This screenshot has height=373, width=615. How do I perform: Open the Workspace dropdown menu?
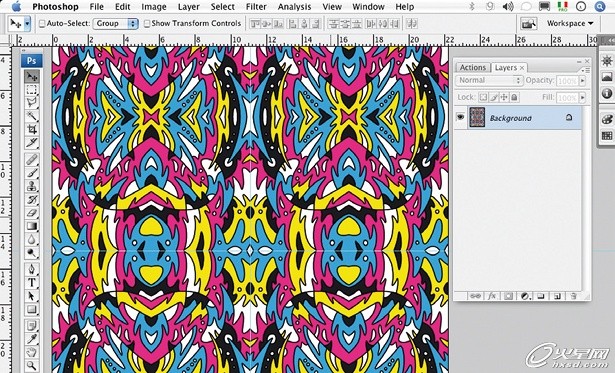(570, 24)
